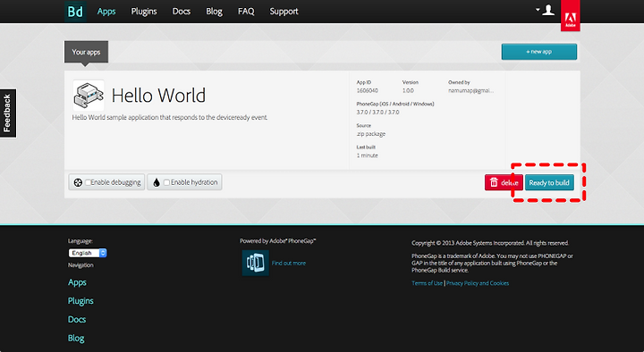Open the Feedback side tab

pos(8,113)
